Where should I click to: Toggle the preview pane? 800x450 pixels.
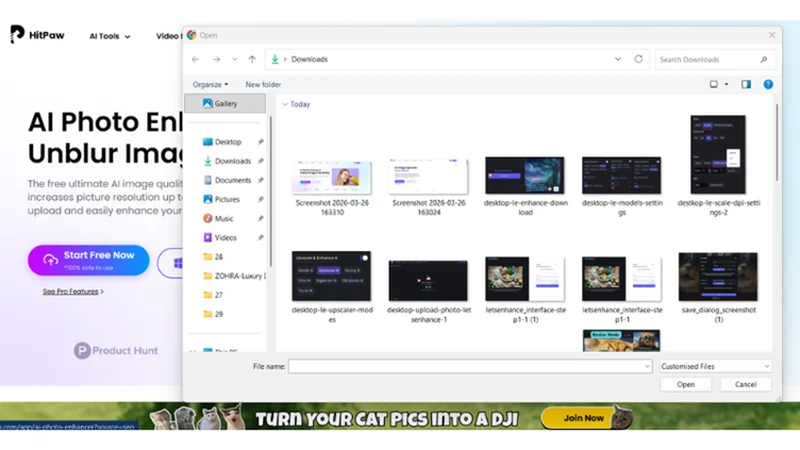pos(746,84)
